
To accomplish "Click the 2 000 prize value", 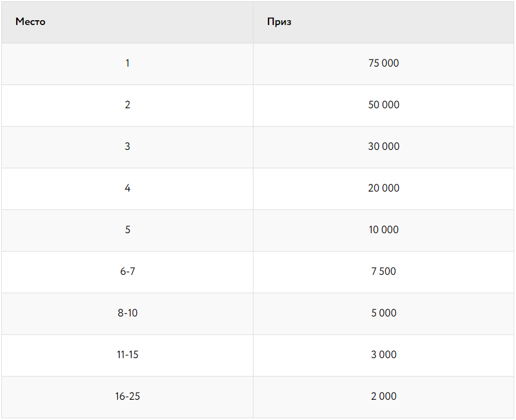I will [383, 396].
